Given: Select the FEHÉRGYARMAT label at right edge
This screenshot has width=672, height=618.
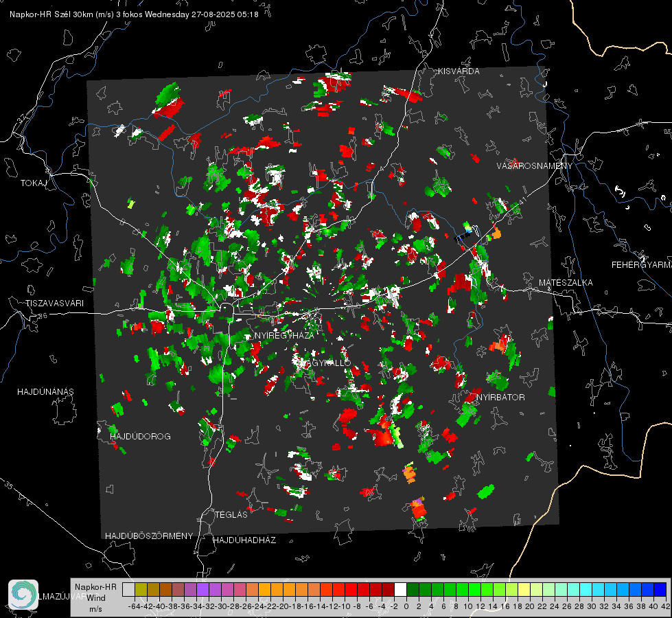Looking at the screenshot, I should pyautogui.click(x=642, y=265).
